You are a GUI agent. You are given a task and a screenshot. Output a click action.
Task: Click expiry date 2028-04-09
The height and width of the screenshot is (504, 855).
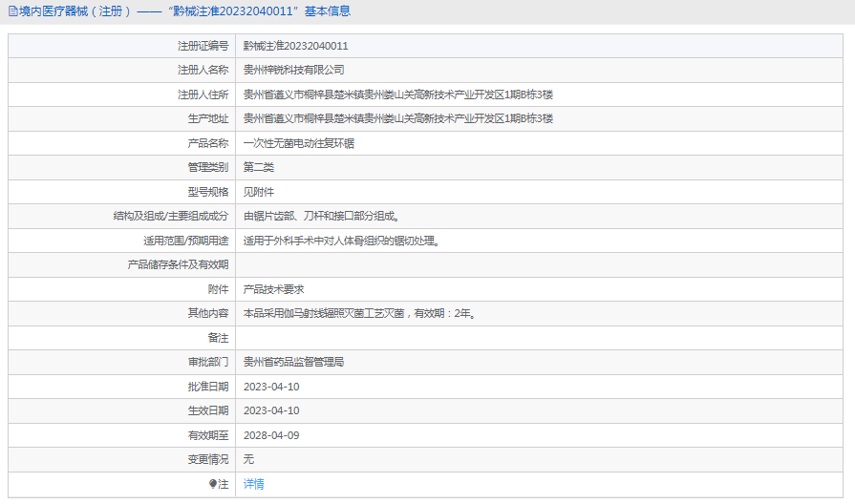(271, 435)
